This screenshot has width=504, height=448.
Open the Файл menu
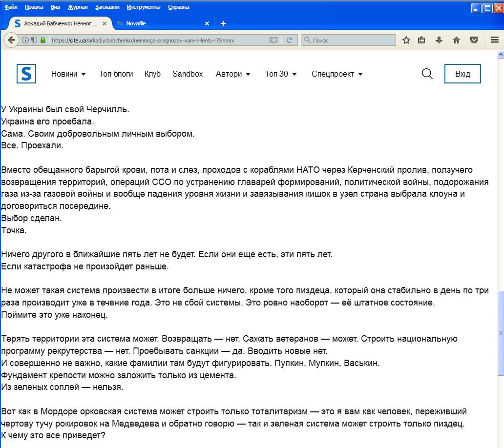click(11, 7)
